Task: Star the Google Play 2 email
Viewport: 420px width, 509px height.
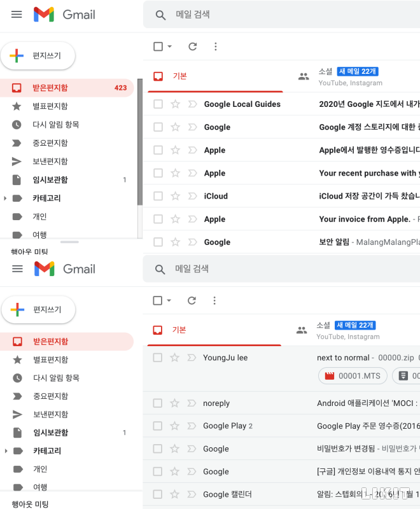Action: (174, 426)
